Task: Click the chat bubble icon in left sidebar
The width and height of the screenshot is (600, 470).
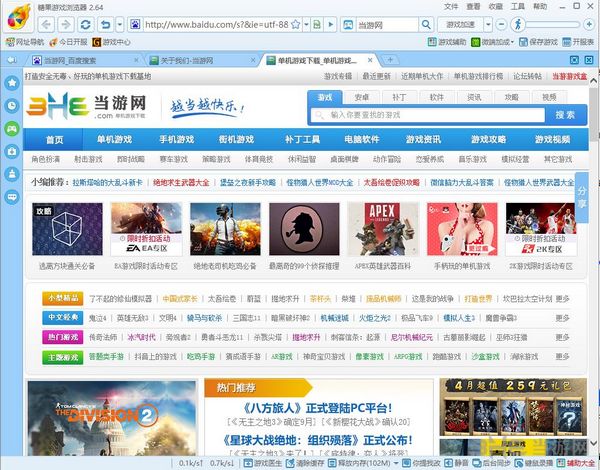Action: pos(12,197)
